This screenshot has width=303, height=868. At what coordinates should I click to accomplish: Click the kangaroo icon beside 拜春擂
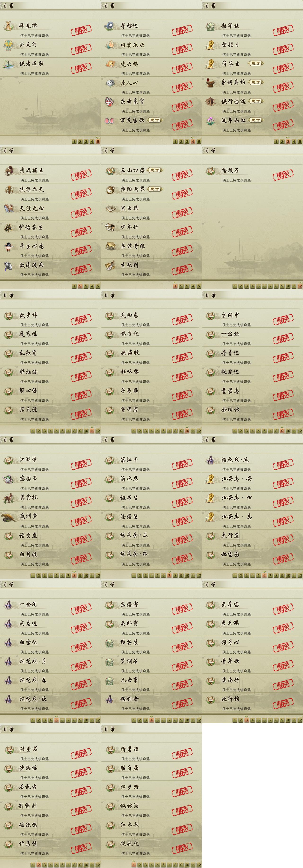coord(9,26)
